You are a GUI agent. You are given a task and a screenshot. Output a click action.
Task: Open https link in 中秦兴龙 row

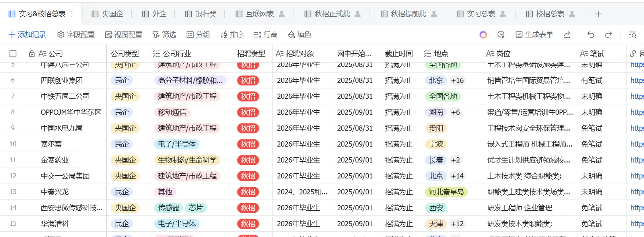(637, 192)
